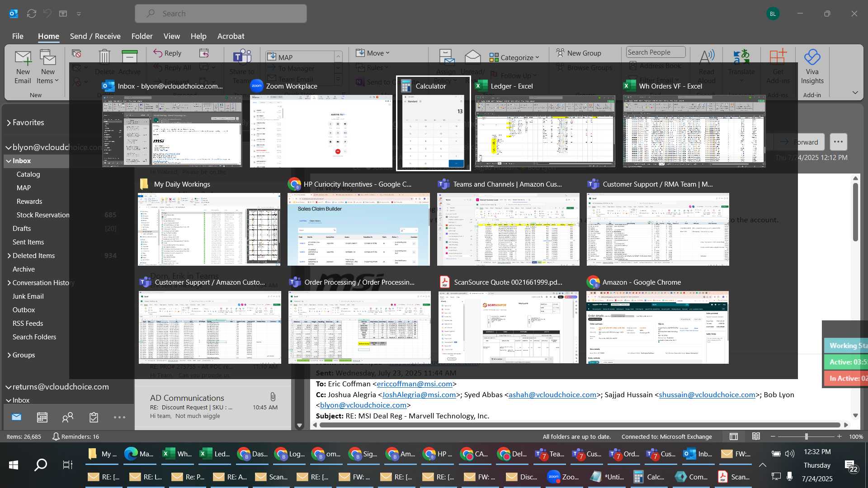Click the zoom in plus button
This screenshot has height=488, width=868.
pos(839,436)
